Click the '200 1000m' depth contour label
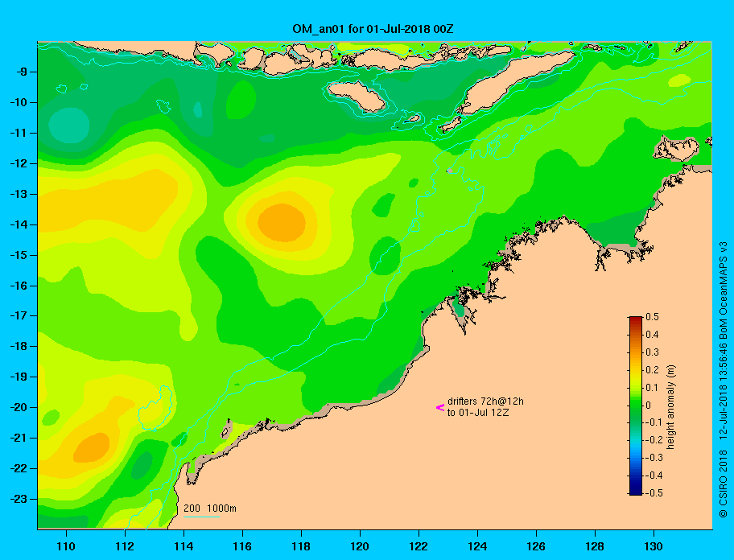Screen dimensions: 734x560 pyautogui.click(x=210, y=509)
